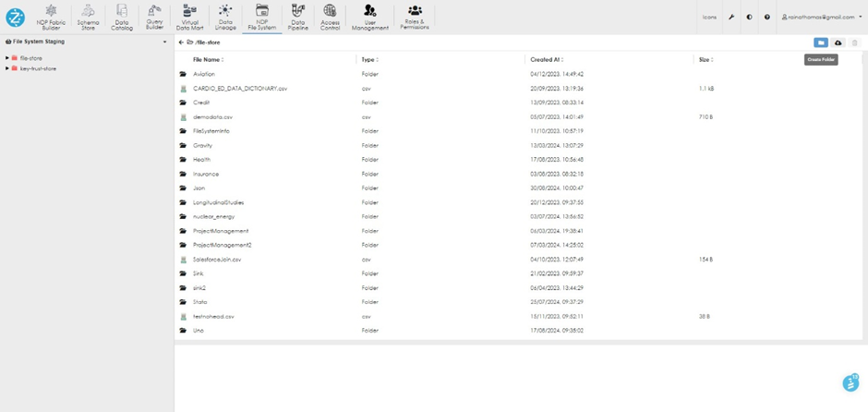
Task: Open the CARDIO_ED_DATA_DICTIONARY.csv file
Action: (240, 89)
